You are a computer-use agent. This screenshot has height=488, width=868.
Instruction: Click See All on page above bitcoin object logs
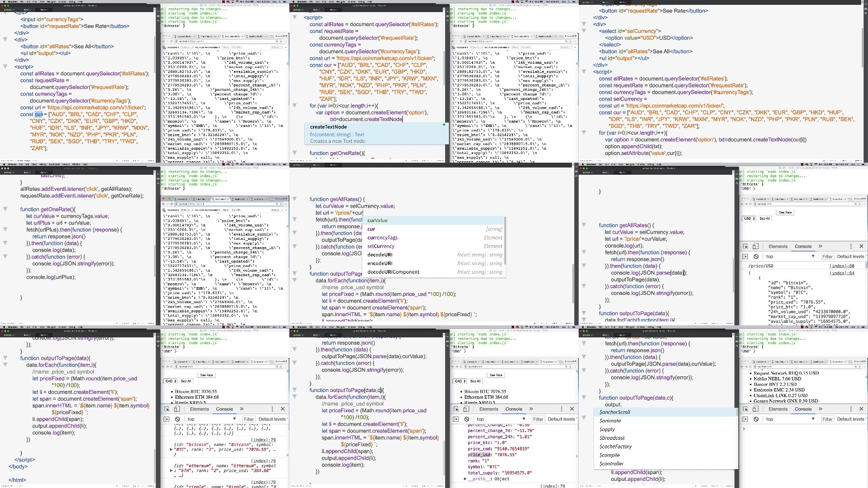(x=186, y=381)
